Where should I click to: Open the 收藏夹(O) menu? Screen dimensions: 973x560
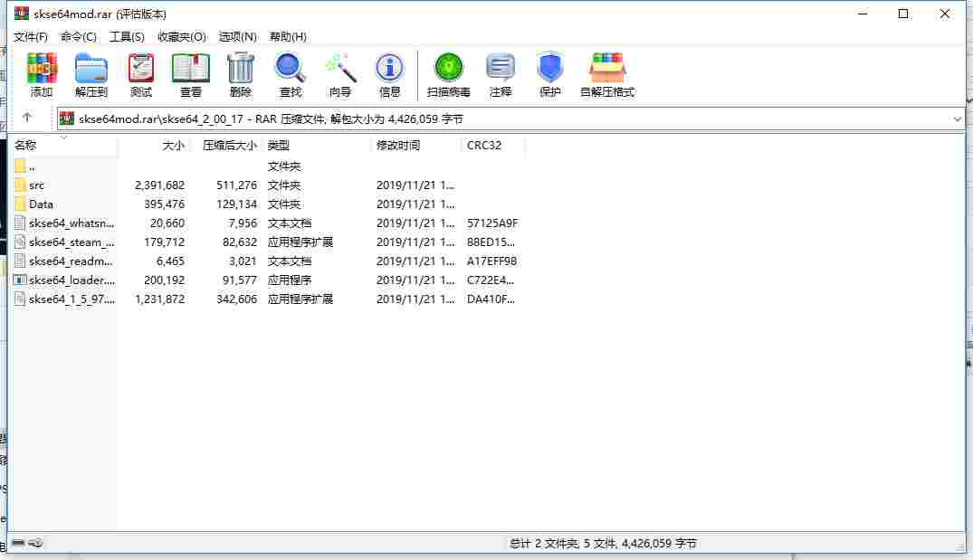(181, 36)
